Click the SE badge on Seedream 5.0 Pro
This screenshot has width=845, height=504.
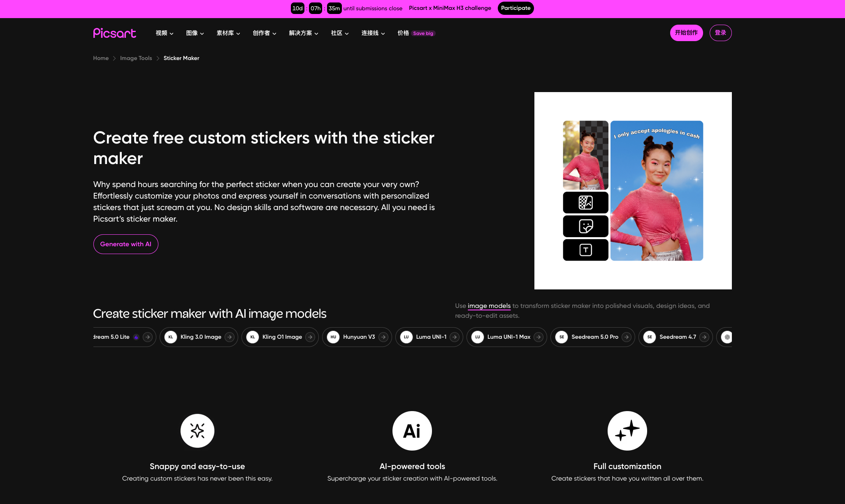pyautogui.click(x=562, y=337)
